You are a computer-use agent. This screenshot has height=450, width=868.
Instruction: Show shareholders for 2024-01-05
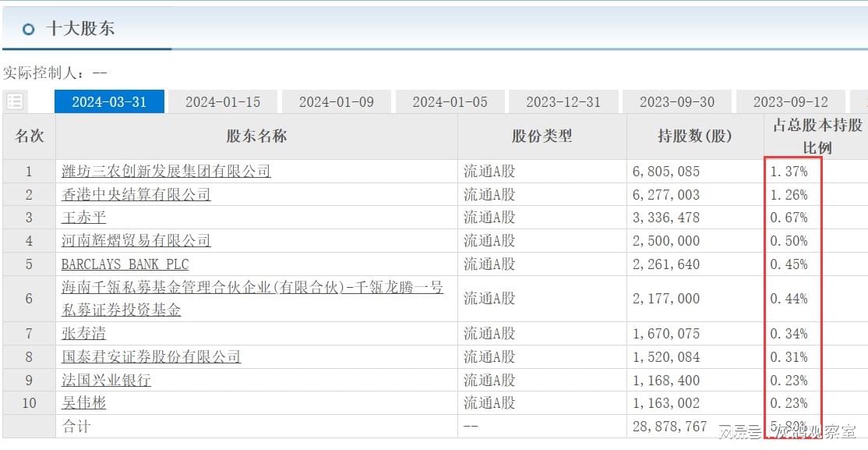450,102
